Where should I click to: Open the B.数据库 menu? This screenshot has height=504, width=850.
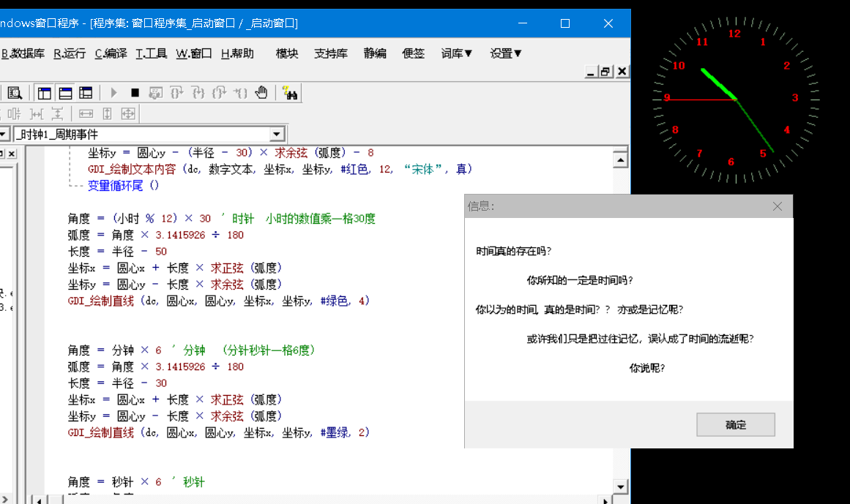(x=23, y=53)
